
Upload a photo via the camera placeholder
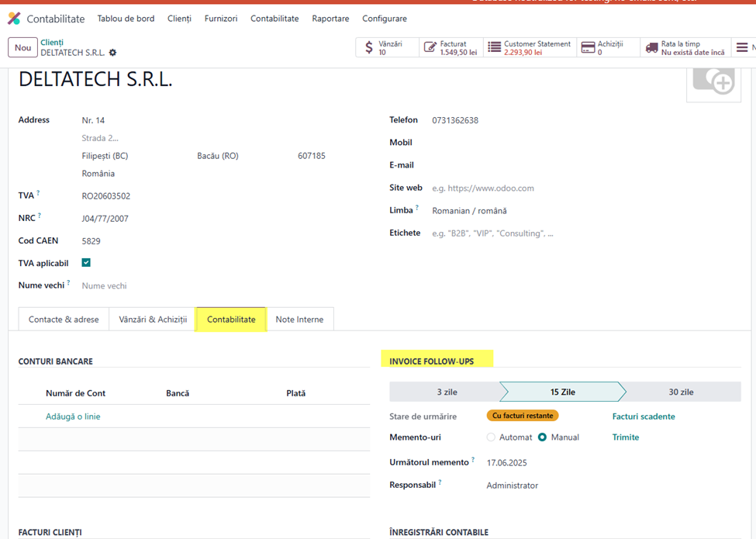(713, 82)
